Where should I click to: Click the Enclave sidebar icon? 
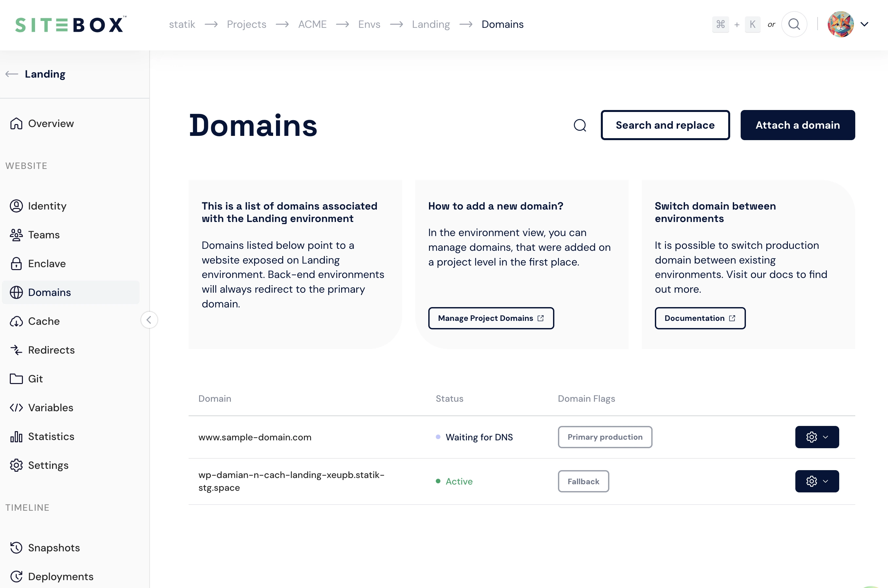(16, 263)
